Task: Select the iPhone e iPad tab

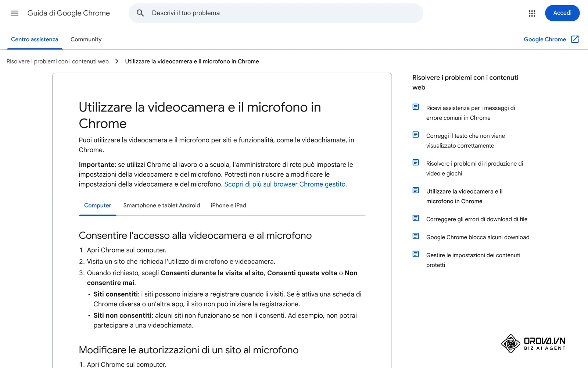Action: click(x=228, y=205)
